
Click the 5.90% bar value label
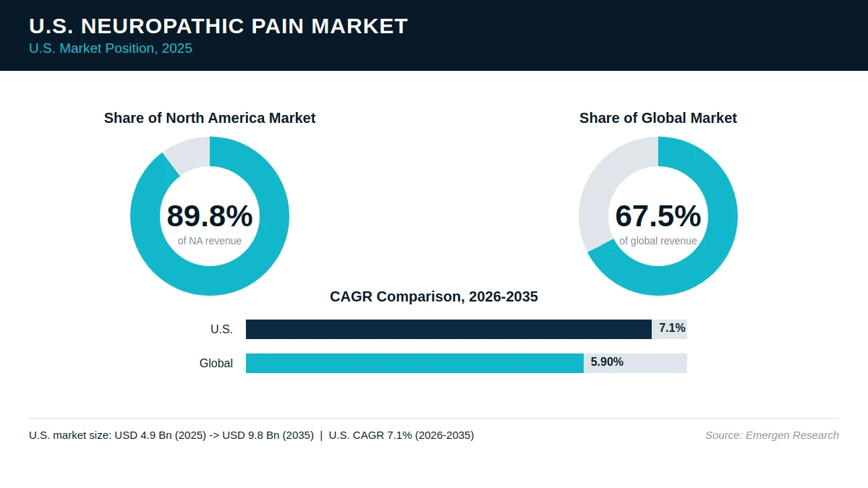coord(607,362)
